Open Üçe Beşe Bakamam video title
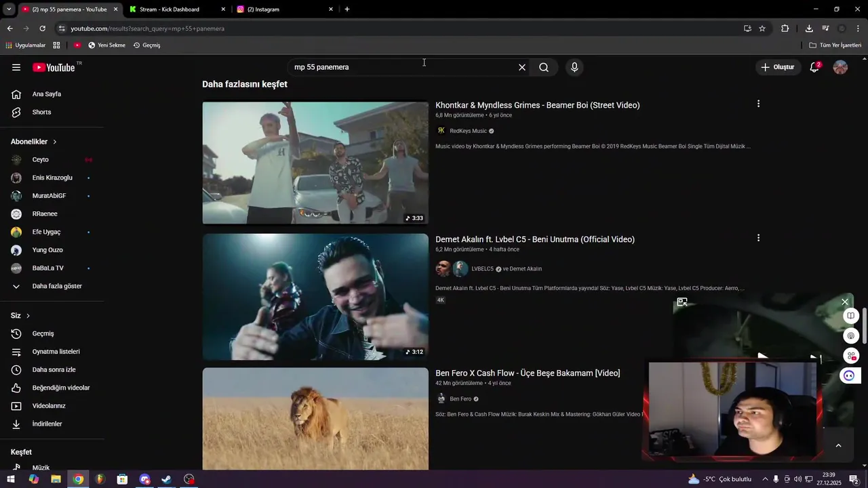Viewport: 868px width, 488px height. (x=528, y=373)
